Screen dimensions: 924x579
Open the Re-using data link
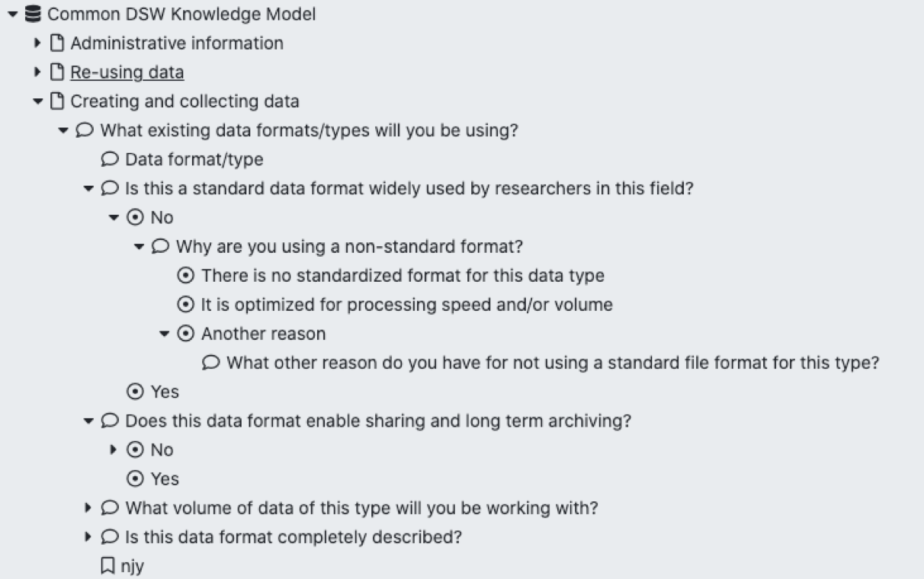coord(127,72)
